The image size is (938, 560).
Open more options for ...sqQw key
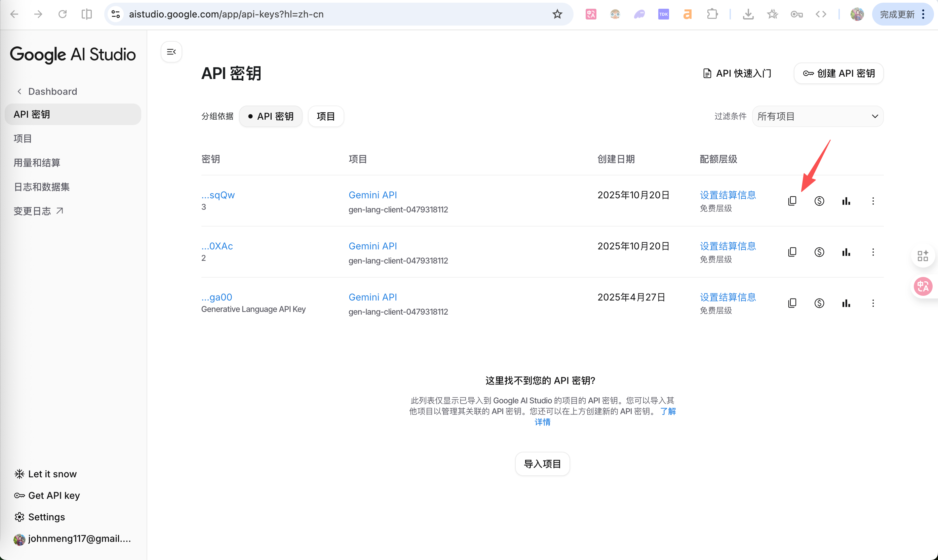coord(873,201)
